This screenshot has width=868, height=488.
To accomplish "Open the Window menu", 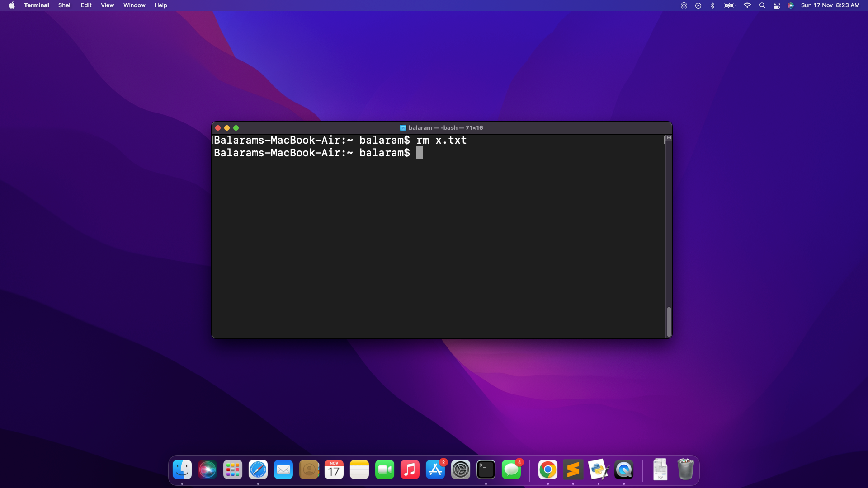I will pos(134,5).
